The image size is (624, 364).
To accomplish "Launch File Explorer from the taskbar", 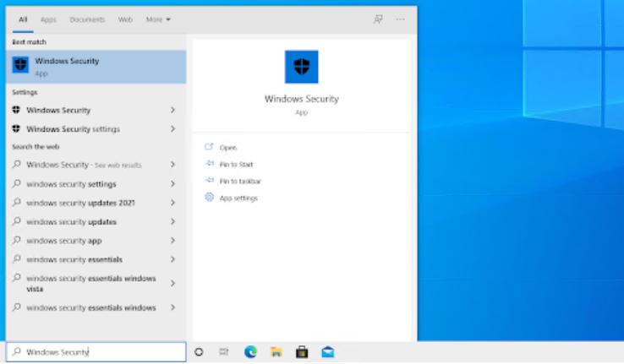I will (276, 352).
